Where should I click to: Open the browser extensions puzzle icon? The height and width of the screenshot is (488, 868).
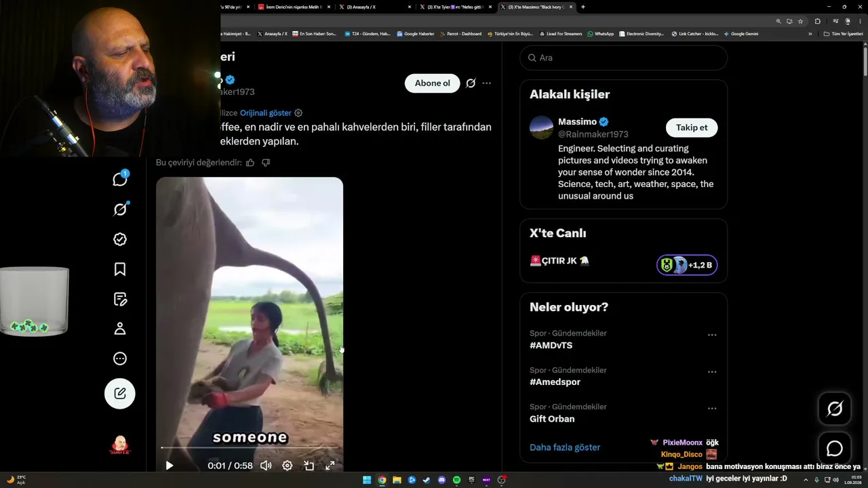[x=818, y=21]
